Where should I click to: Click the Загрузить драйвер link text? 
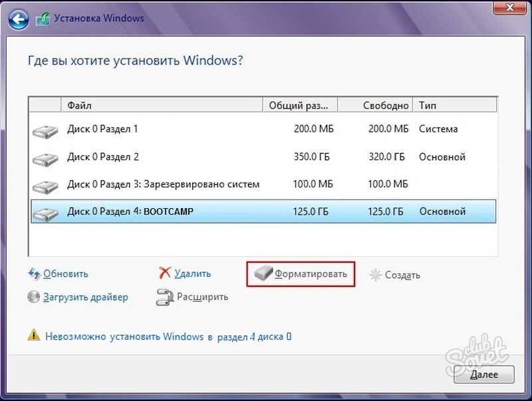86,297
